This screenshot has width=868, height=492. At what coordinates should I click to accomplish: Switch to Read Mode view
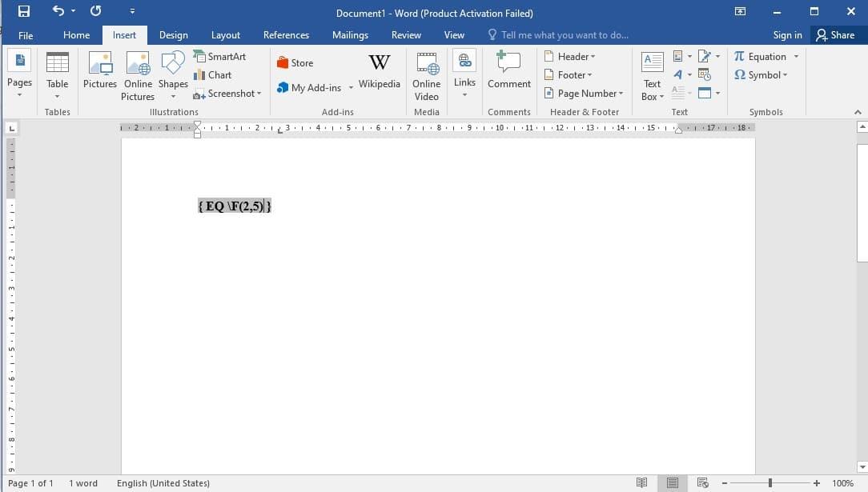coord(643,482)
